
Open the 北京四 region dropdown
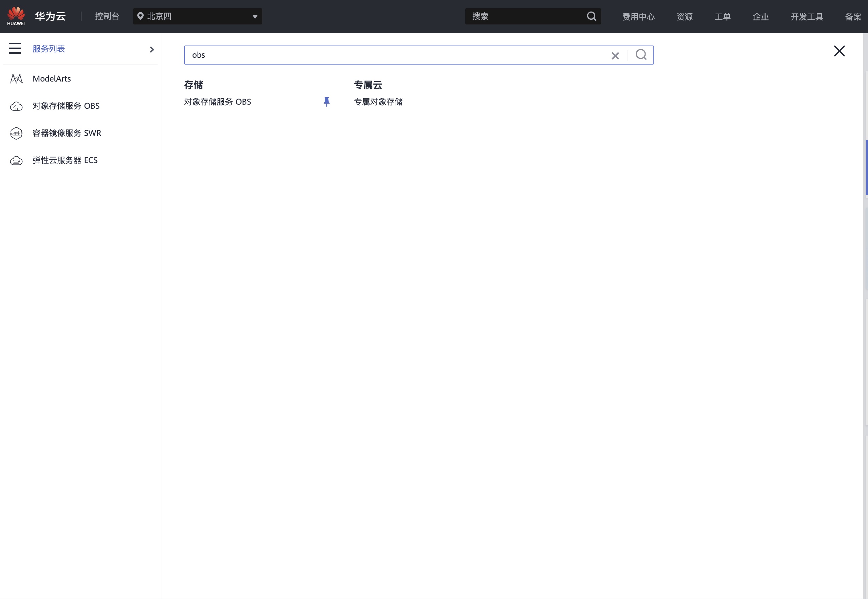coord(197,16)
